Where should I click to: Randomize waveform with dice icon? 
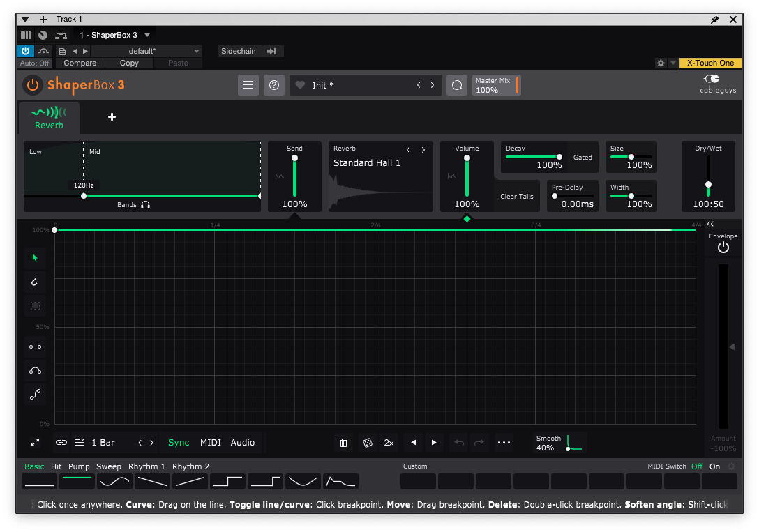(x=368, y=443)
